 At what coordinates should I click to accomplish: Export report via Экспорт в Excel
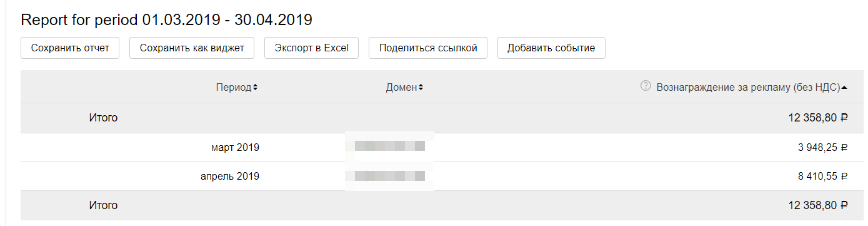pos(311,48)
